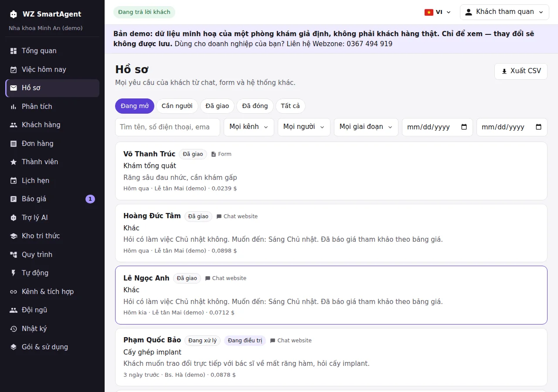Open the Khách tham quan user menu
The width and height of the screenshot is (558, 392).
[504, 12]
